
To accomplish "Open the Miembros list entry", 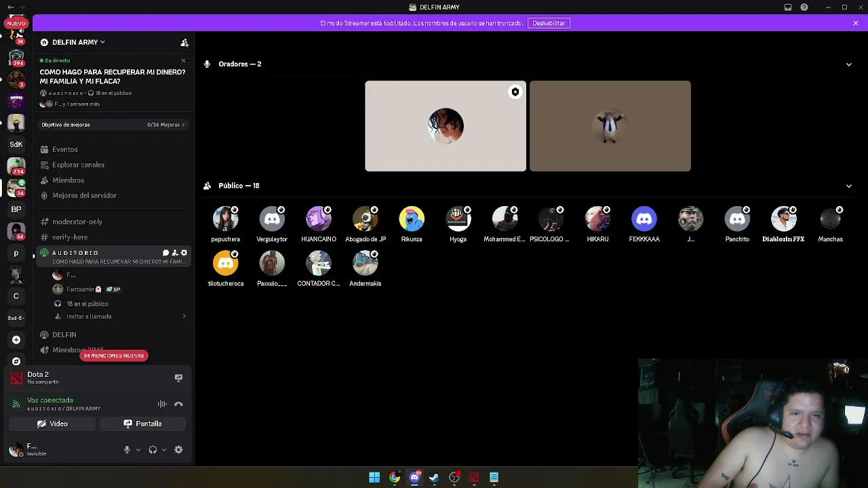I will (68, 180).
